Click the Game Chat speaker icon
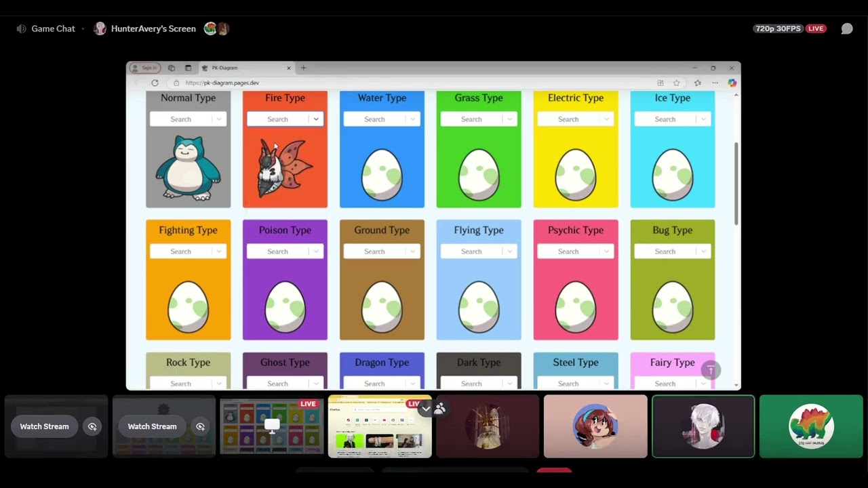Image resolution: width=868 pixels, height=488 pixels. 21,28
